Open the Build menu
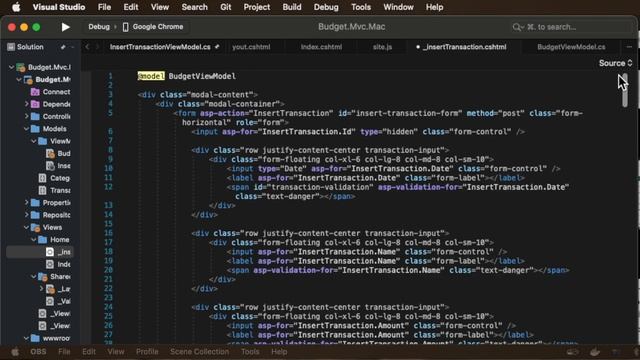Viewport: 640px width, 360px height. click(x=292, y=7)
